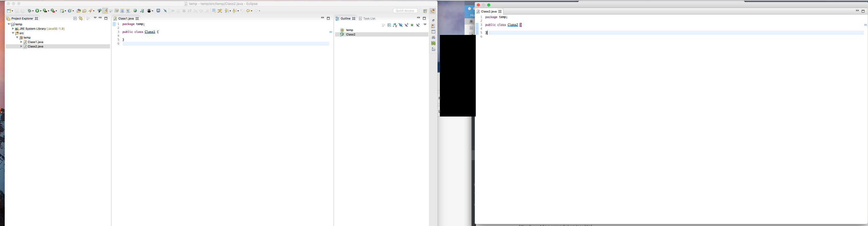Viewport: 868px width, 226px height.
Task: Collapse all in Outline view
Action: point(389,25)
